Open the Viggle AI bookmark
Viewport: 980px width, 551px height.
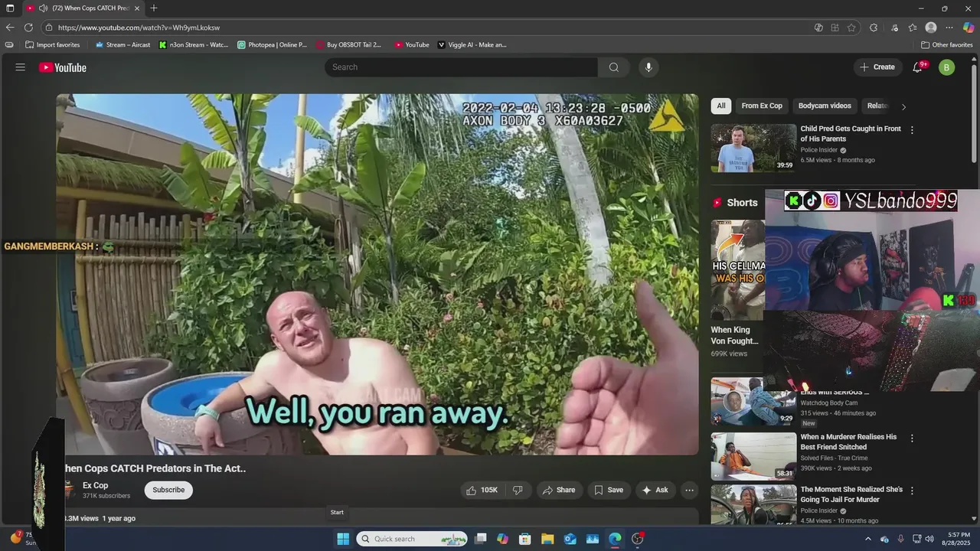tap(472, 44)
